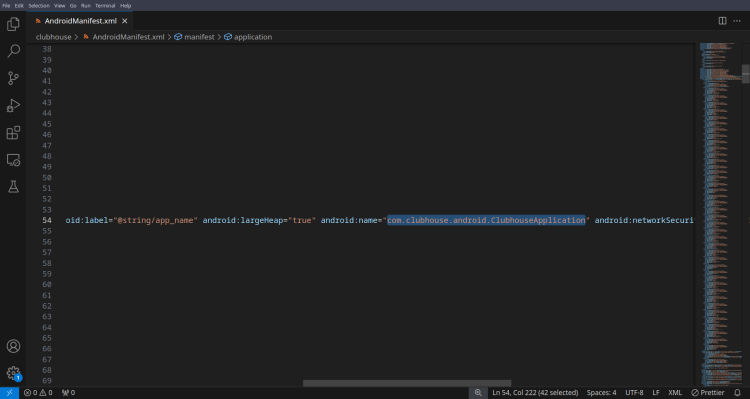
Task: Open notifications bell in status bar
Action: (737, 393)
